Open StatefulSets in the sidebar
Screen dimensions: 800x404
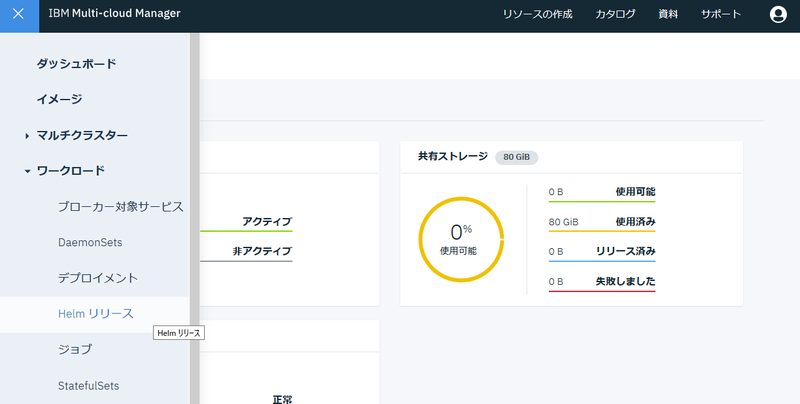89,386
